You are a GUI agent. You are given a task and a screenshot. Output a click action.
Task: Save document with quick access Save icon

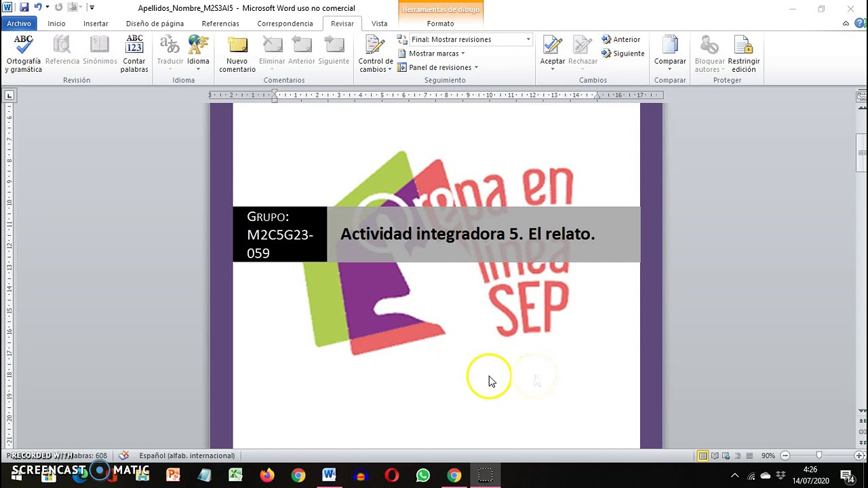(x=24, y=7)
